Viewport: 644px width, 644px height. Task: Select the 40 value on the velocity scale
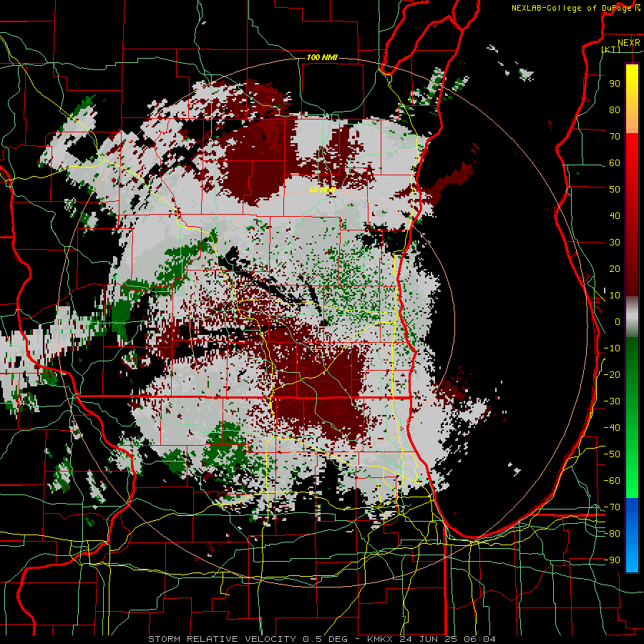click(x=615, y=215)
